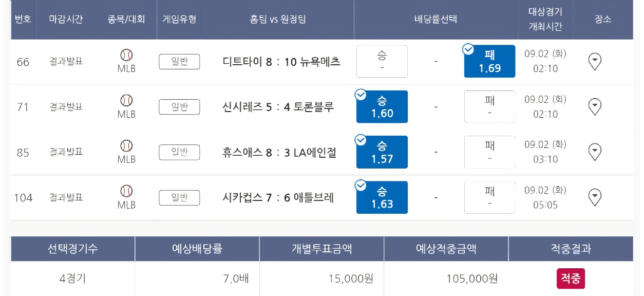Click the 휴스애스 8 : 3 LA에인절 matchup text
644x296 pixels.
[x=279, y=152]
